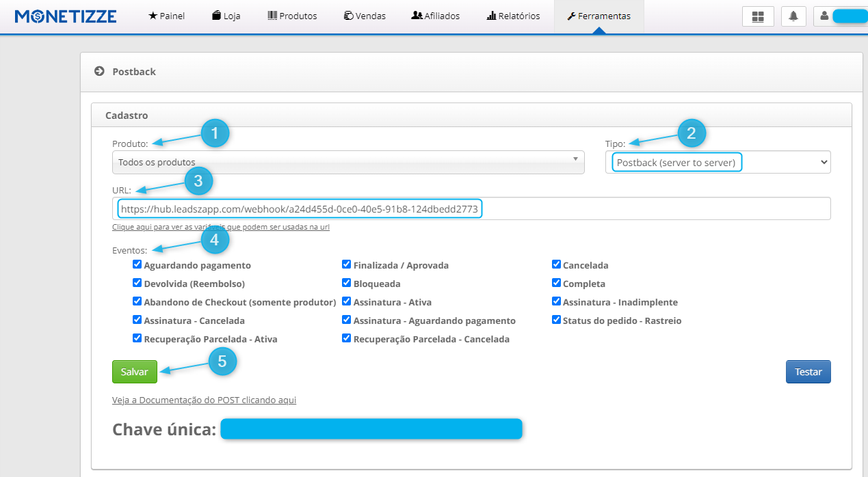This screenshot has width=868, height=477.
Task: Toggle Finalizada / Aprovada checkbox
Action: tap(347, 264)
